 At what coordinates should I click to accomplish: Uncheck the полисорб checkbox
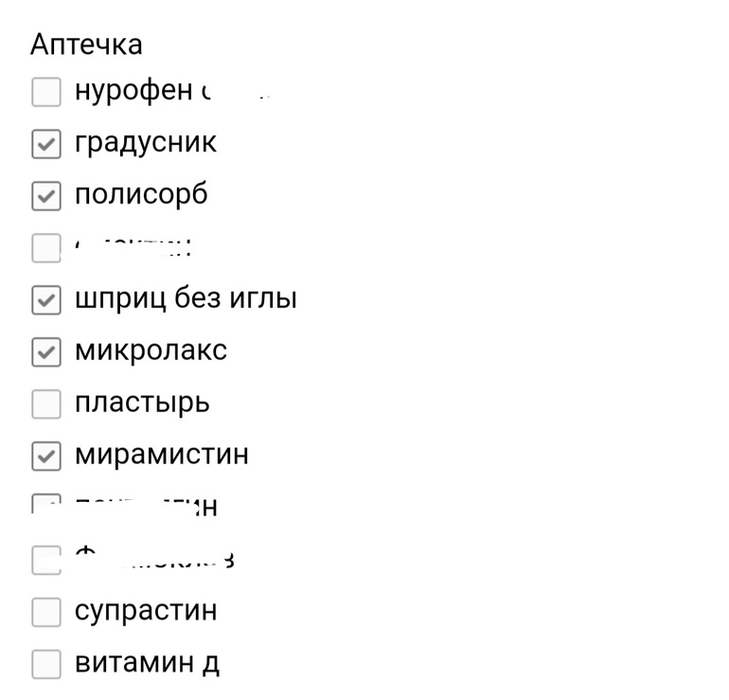46,196
